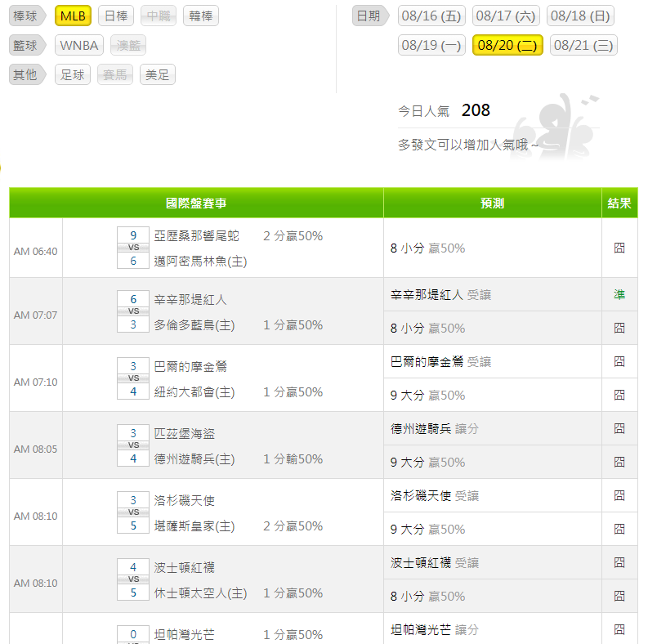Click the 德州遊騎兵 讓分 prediction

(x=435, y=428)
